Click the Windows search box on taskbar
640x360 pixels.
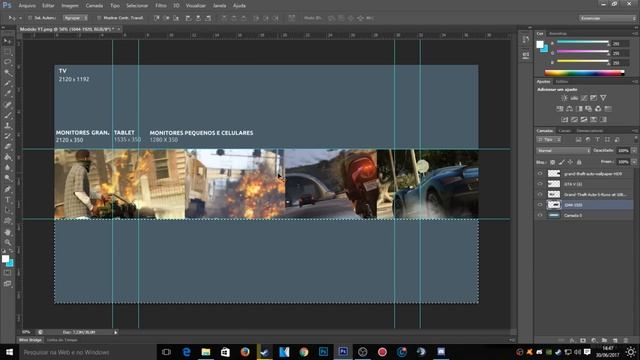[x=87, y=352]
